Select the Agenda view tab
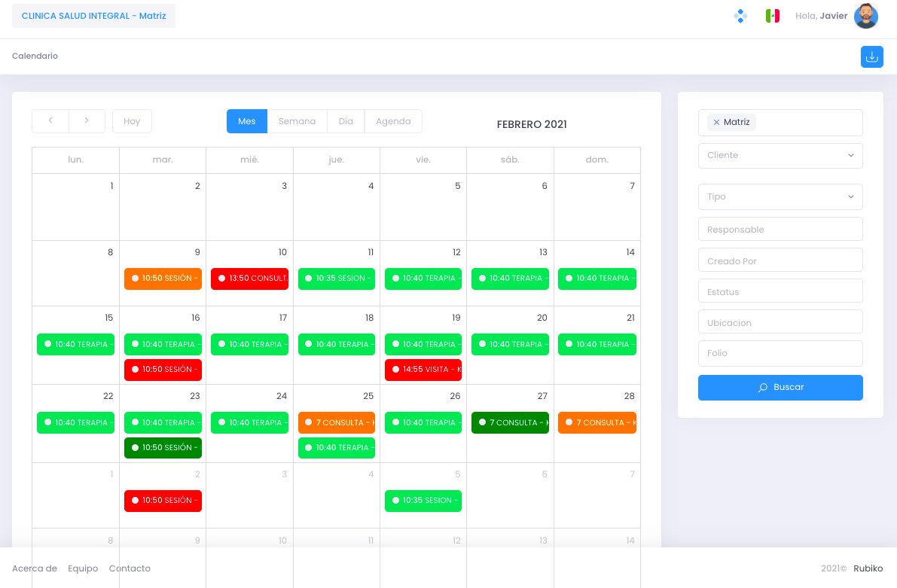 (393, 121)
